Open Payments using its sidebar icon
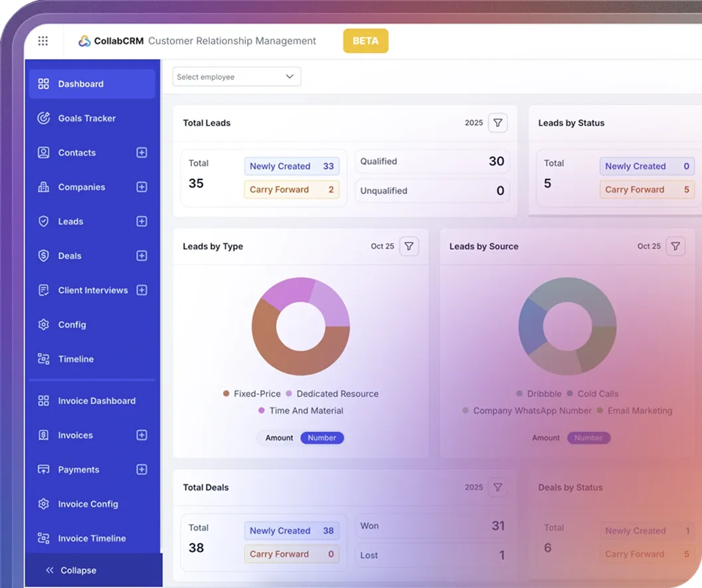The width and height of the screenshot is (702, 588). point(43,469)
